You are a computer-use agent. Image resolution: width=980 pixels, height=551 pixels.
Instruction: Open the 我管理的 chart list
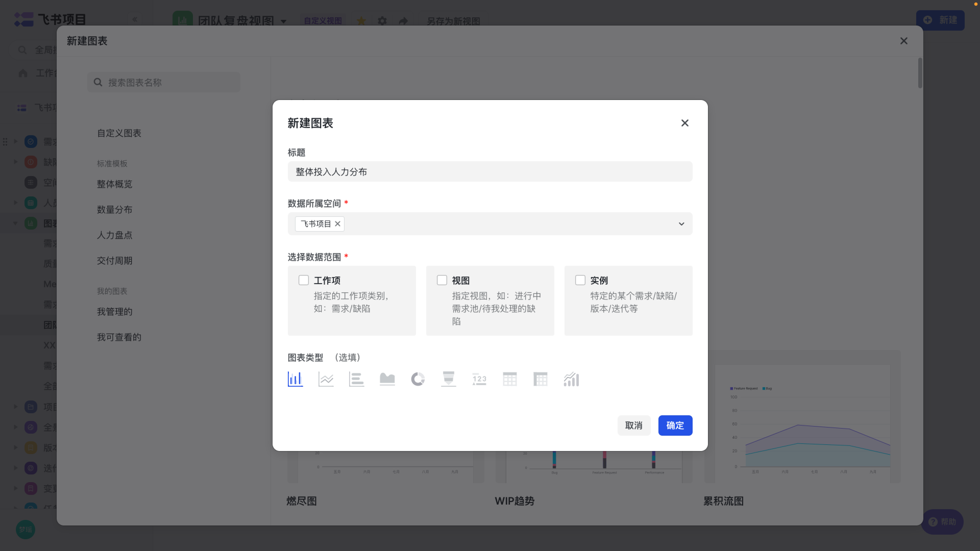tap(115, 312)
